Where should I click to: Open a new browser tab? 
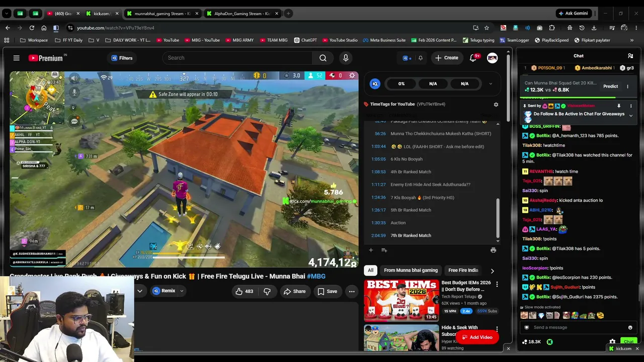[x=288, y=14]
